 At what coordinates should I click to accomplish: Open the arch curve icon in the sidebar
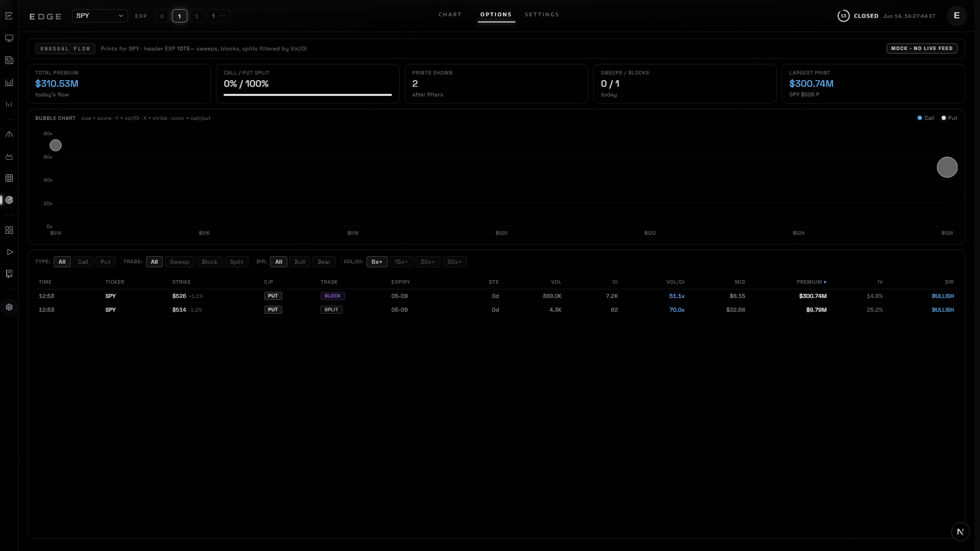point(9,135)
